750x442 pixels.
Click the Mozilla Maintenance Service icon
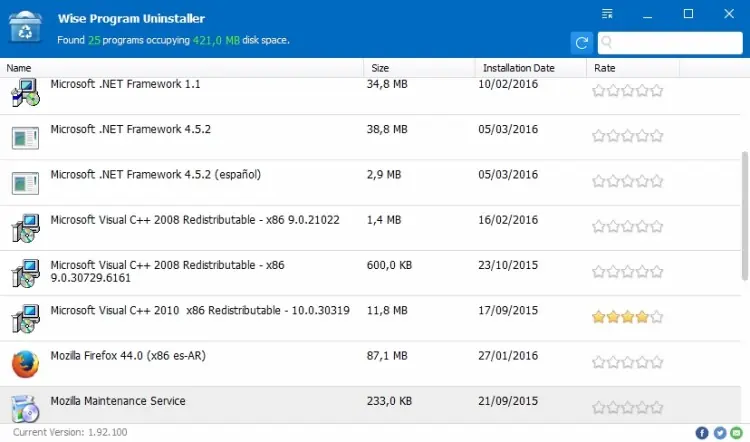[25, 409]
